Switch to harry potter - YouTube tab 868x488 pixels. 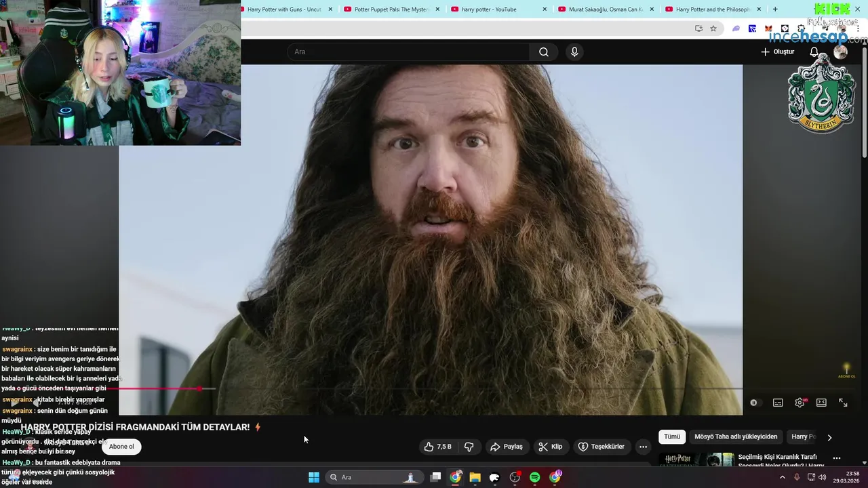[x=498, y=9]
